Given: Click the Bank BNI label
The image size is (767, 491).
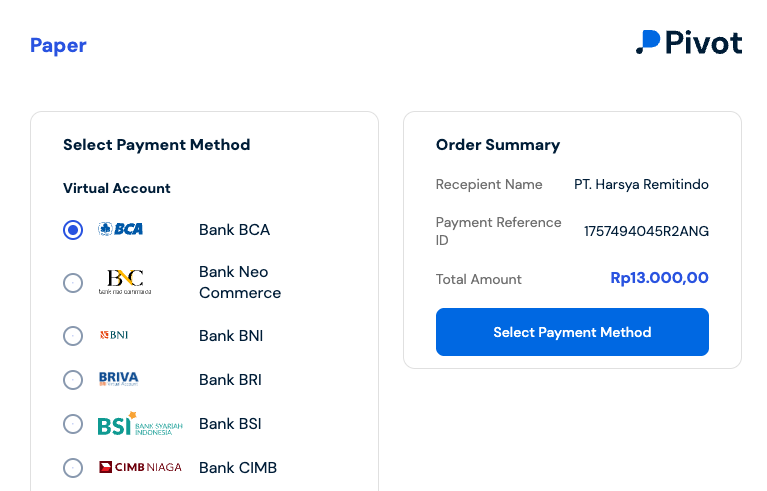Looking at the screenshot, I should (231, 336).
